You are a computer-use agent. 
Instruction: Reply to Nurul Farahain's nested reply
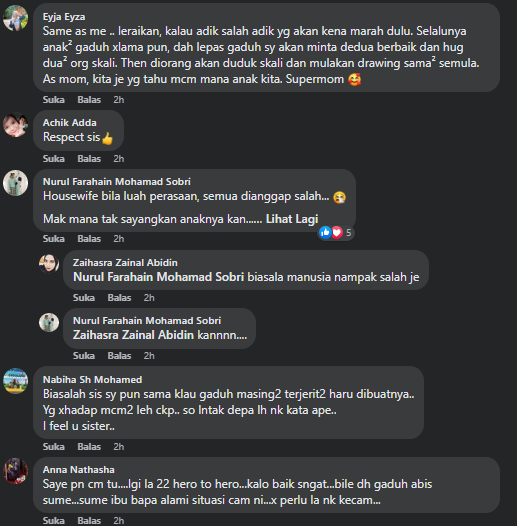click(x=119, y=356)
